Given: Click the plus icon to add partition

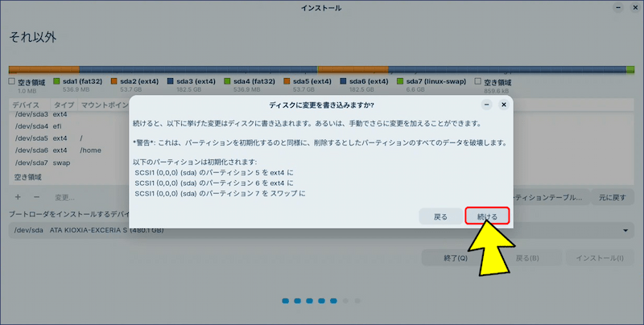Looking at the screenshot, I should coord(18,196).
